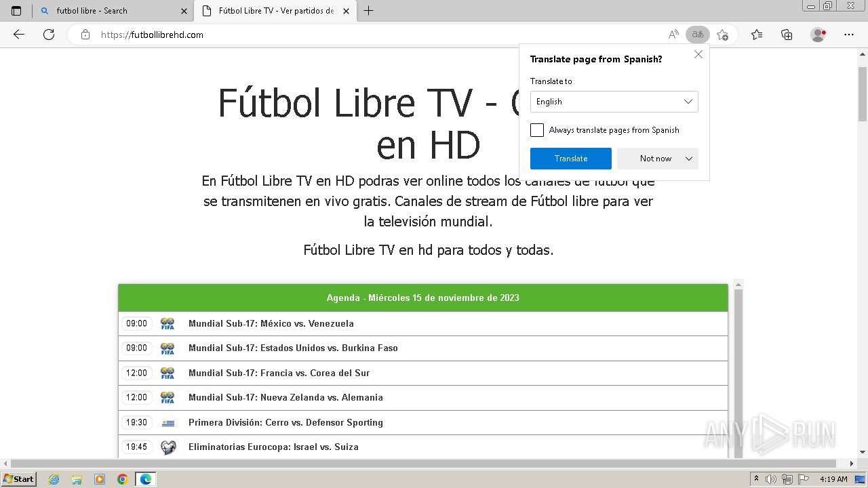The image size is (868, 488).
Task: Close the translate popup
Action: point(698,54)
